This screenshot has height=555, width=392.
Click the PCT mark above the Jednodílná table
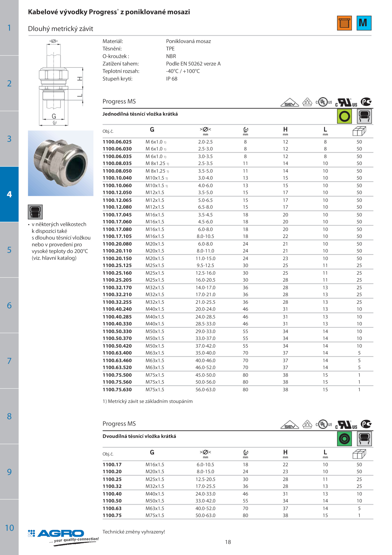coord(366,102)
